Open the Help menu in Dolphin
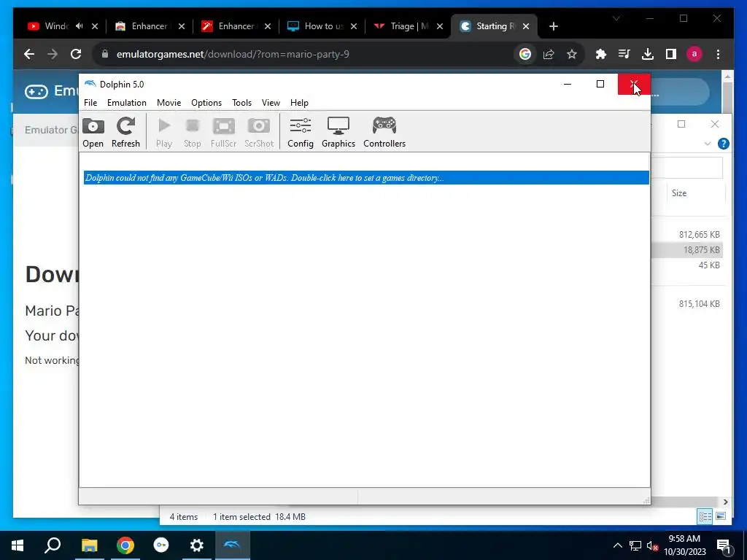 click(299, 103)
